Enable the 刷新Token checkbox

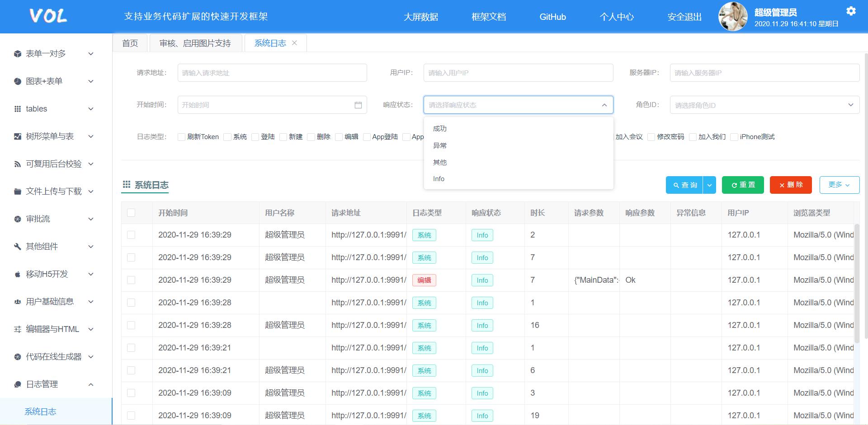coord(181,136)
